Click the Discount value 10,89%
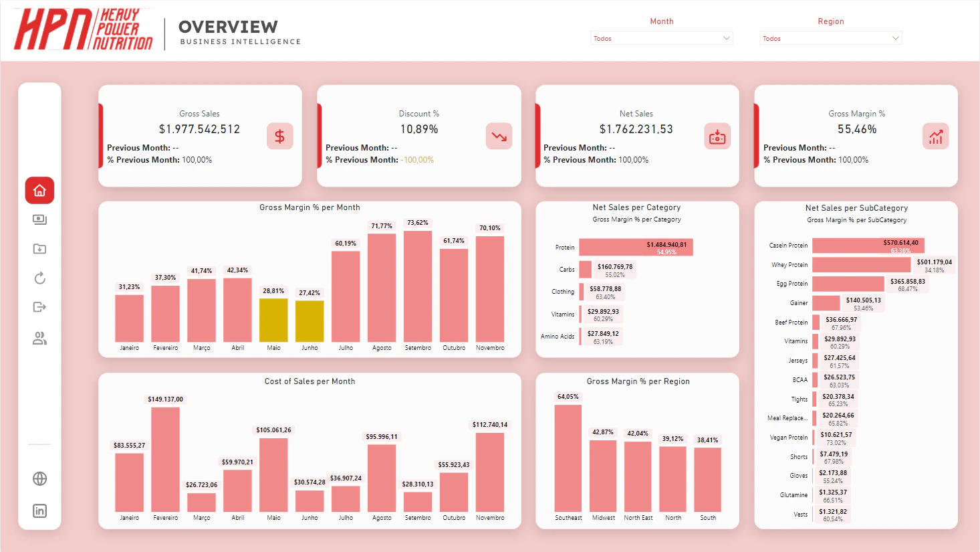The image size is (980, 552). coord(419,129)
